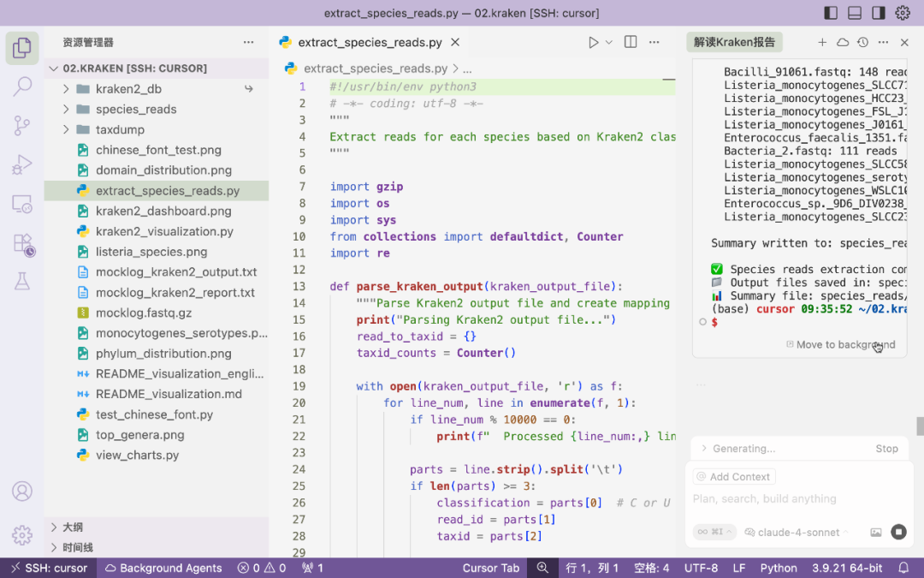924x578 pixels.
Task: Open notifications bell in status bar
Action: click(903, 568)
